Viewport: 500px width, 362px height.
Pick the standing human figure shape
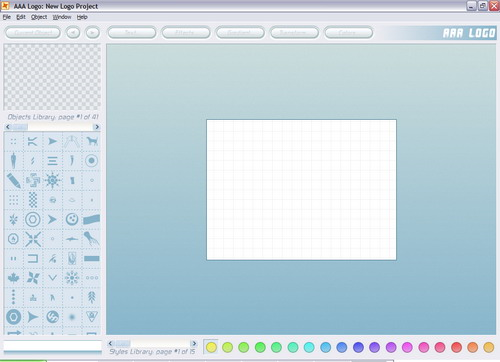13,161
